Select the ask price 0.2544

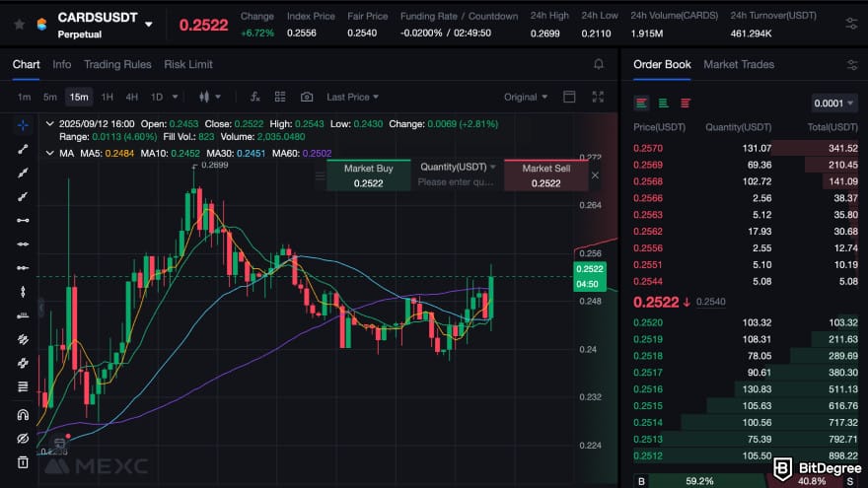click(x=648, y=281)
